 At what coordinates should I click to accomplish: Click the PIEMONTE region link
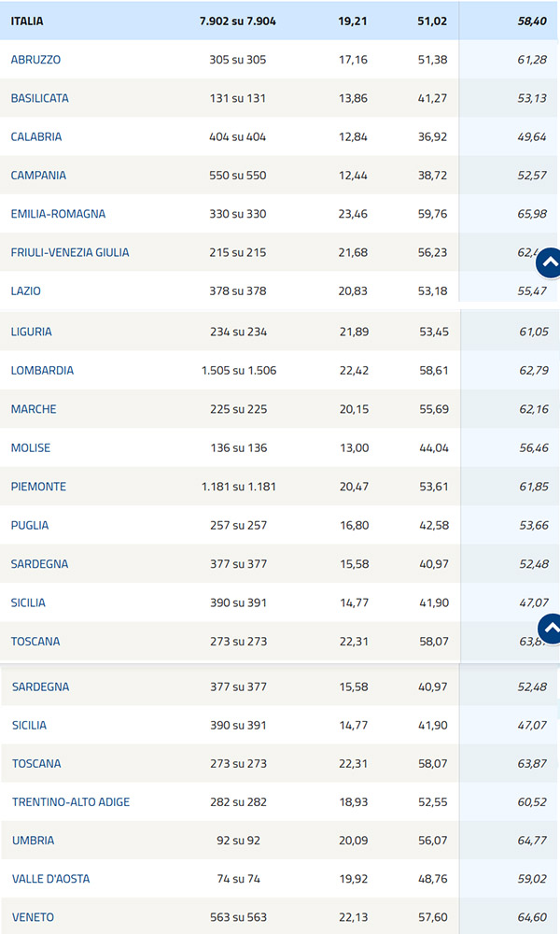[38, 487]
